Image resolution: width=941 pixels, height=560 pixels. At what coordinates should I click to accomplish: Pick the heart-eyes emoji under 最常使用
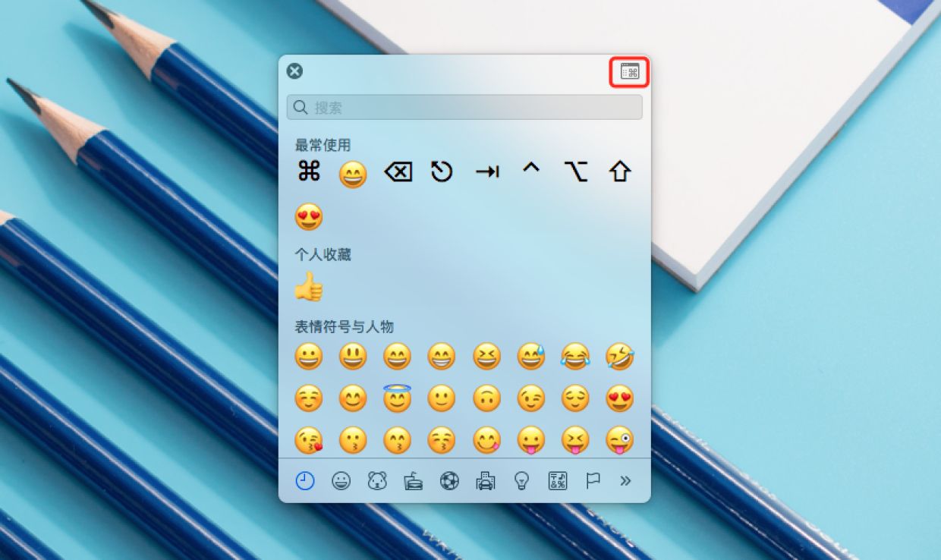(x=309, y=217)
